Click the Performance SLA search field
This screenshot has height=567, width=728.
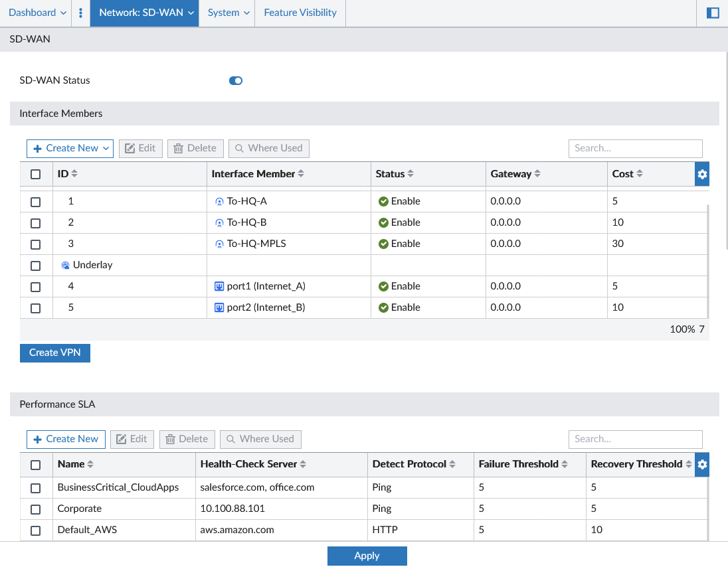tap(635, 439)
